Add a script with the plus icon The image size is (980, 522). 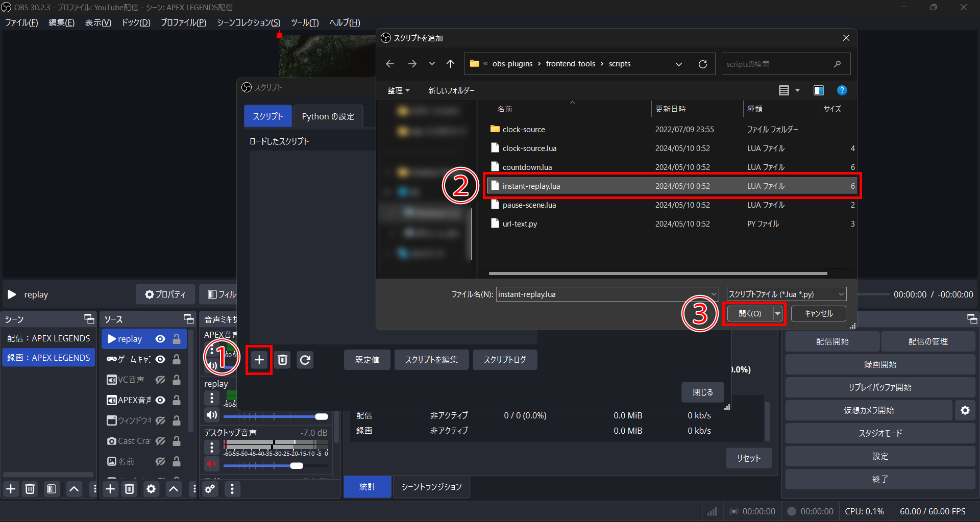click(x=259, y=360)
